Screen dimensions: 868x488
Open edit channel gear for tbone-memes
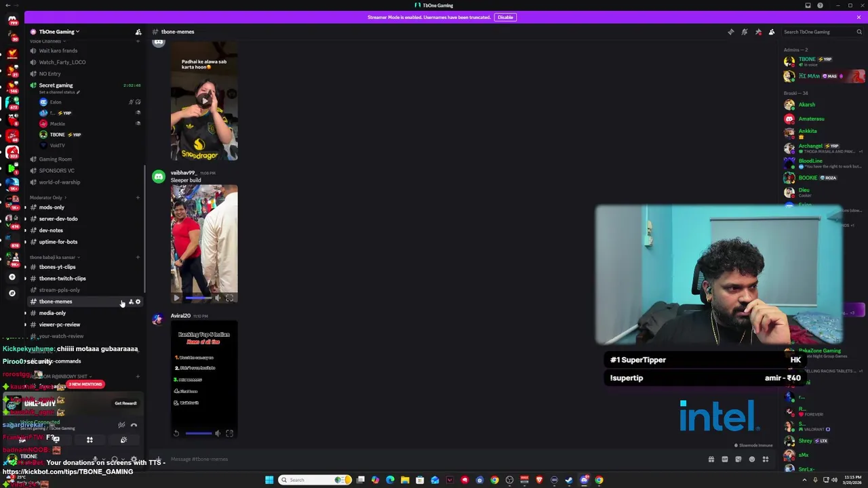pos(138,302)
